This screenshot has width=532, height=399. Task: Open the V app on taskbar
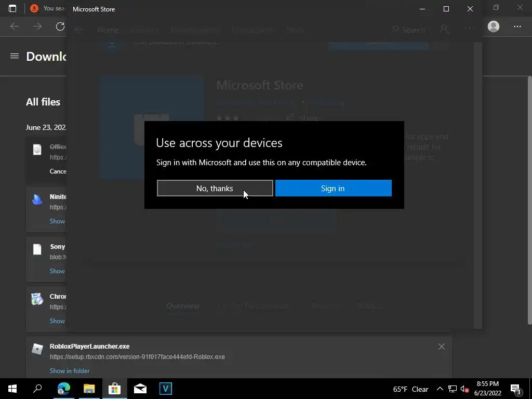click(166, 389)
